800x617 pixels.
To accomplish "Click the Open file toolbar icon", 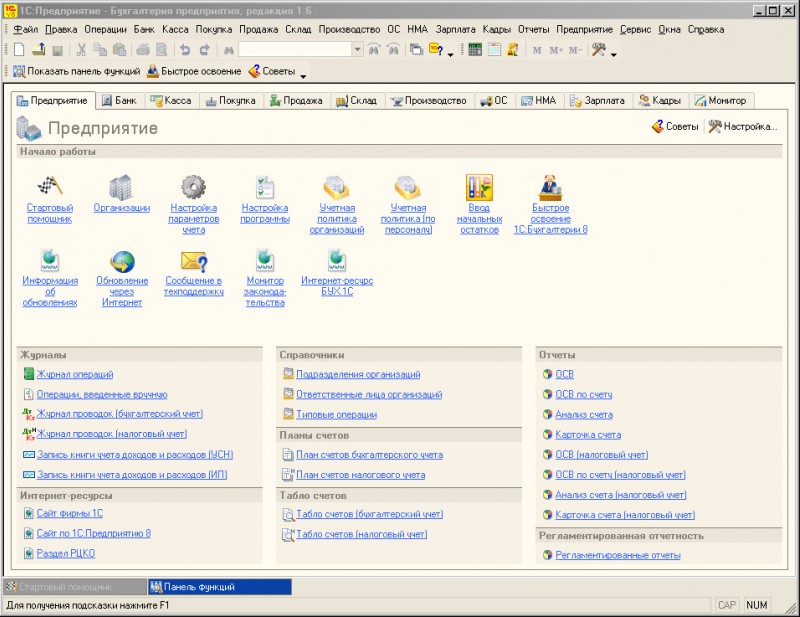I will click(38, 50).
